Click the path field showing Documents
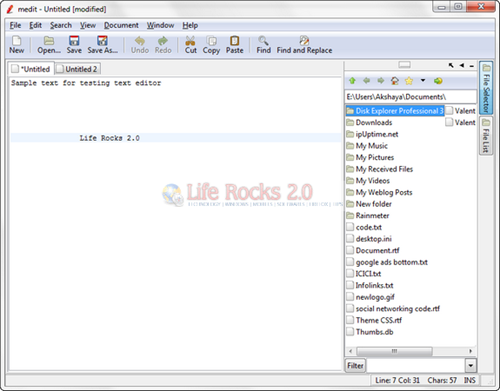Viewport: 500px width, 391px height. (x=411, y=97)
